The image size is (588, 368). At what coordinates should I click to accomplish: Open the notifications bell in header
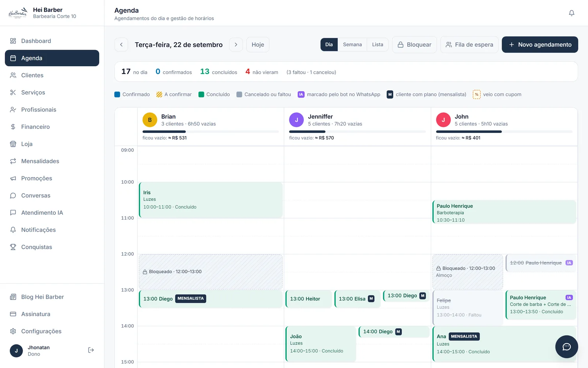click(x=571, y=13)
